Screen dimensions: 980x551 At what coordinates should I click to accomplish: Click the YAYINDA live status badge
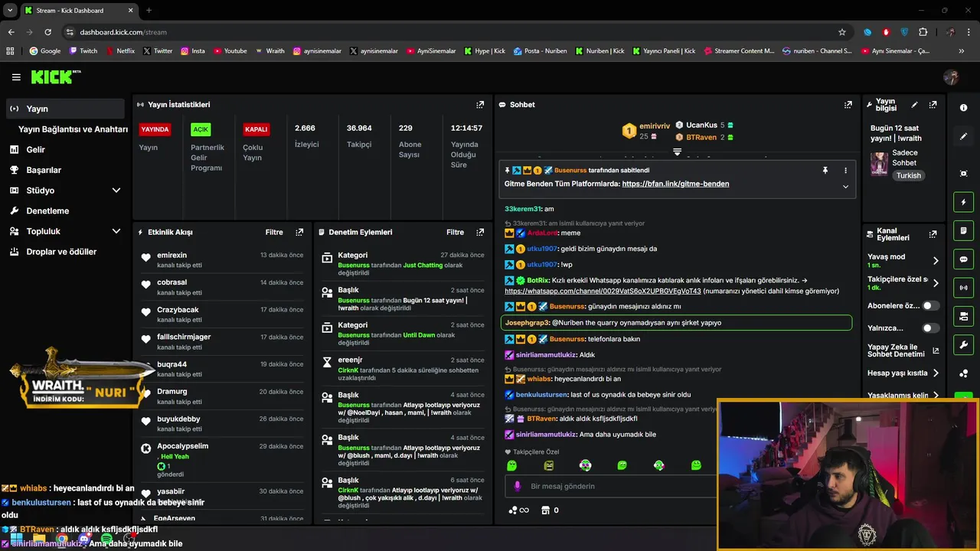(x=155, y=129)
